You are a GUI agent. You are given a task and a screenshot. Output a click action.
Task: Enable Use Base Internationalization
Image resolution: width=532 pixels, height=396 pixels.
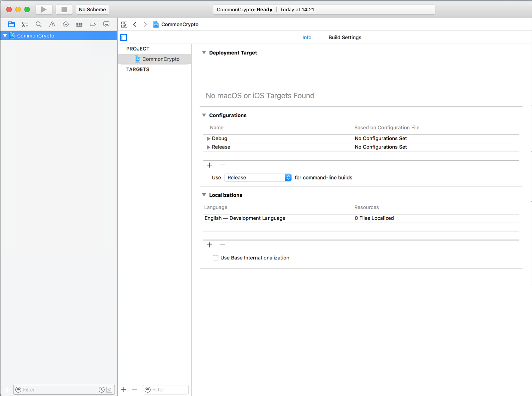click(215, 258)
